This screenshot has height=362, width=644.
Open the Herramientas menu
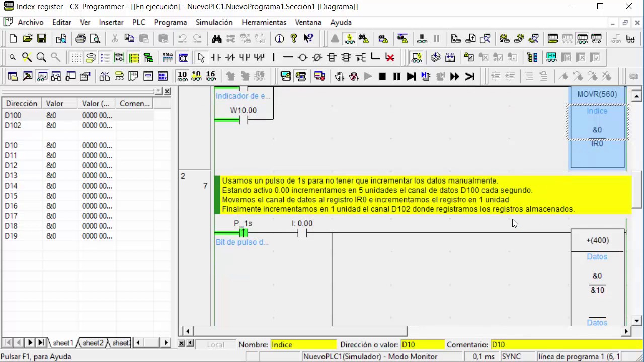(264, 22)
